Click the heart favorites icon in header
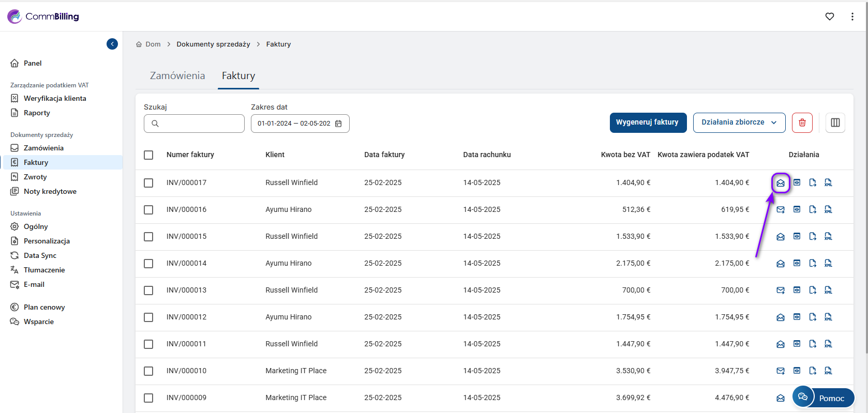Screen dimensions: 868x413 pyautogui.click(x=830, y=17)
